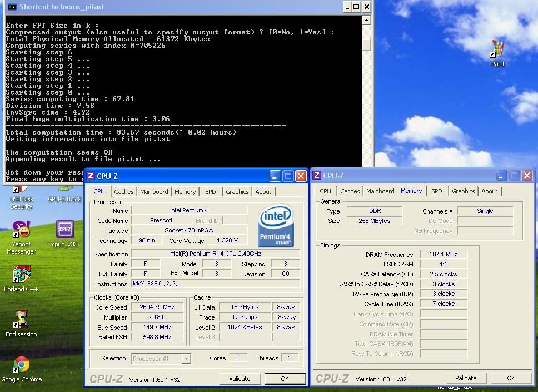This screenshot has height=392, width=538.
Task: Click the DRAM Frequency value 187.1 MHz
Action: click(x=444, y=254)
